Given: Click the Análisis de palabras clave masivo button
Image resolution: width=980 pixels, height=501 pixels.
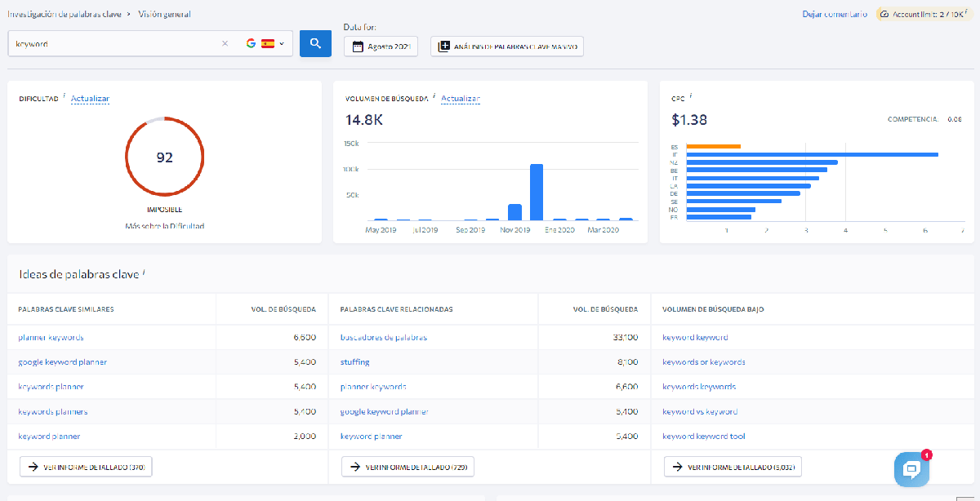Looking at the screenshot, I should [x=507, y=47].
